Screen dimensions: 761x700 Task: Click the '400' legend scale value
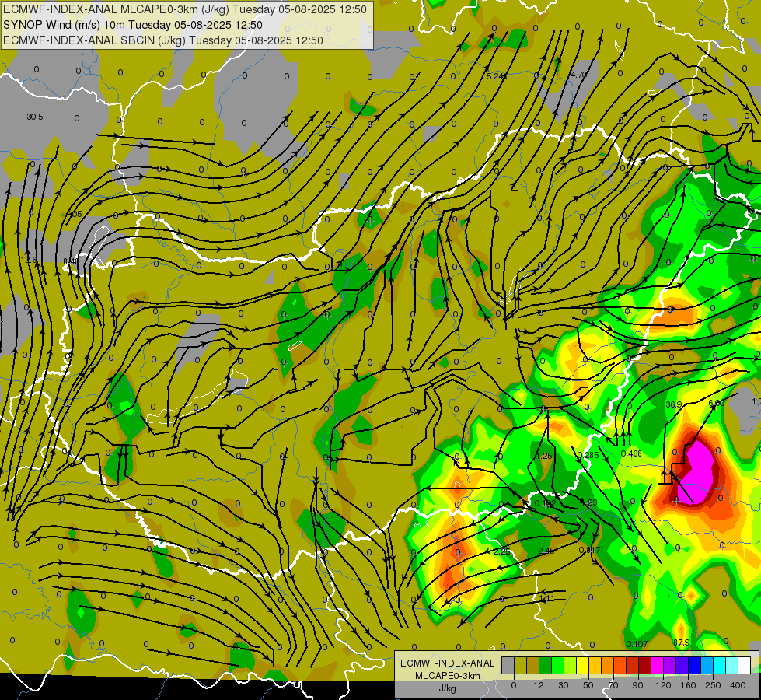738,685
